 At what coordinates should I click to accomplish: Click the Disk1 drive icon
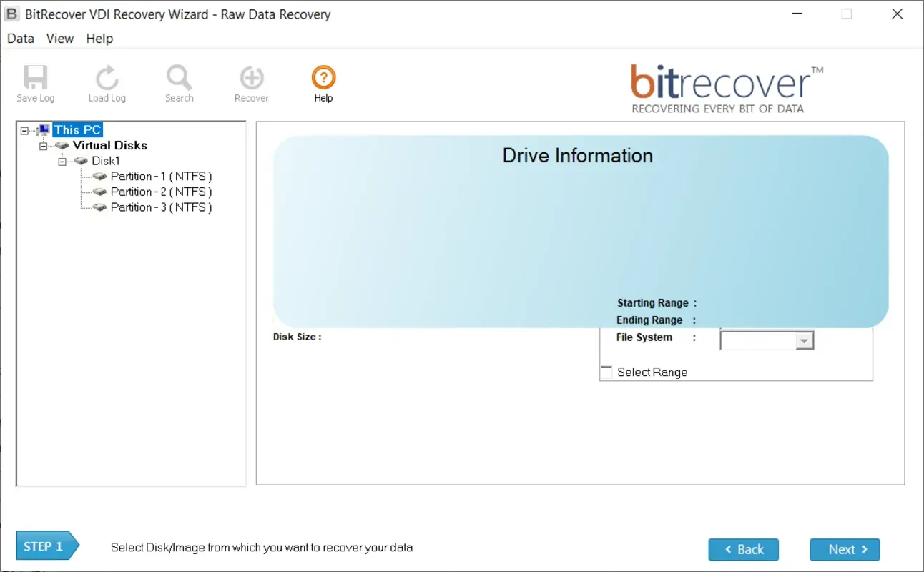[x=81, y=161]
